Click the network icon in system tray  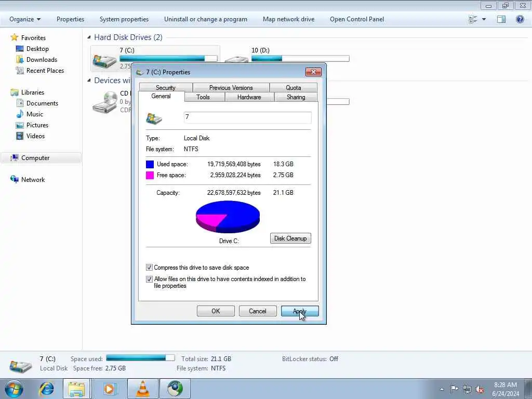point(467,389)
